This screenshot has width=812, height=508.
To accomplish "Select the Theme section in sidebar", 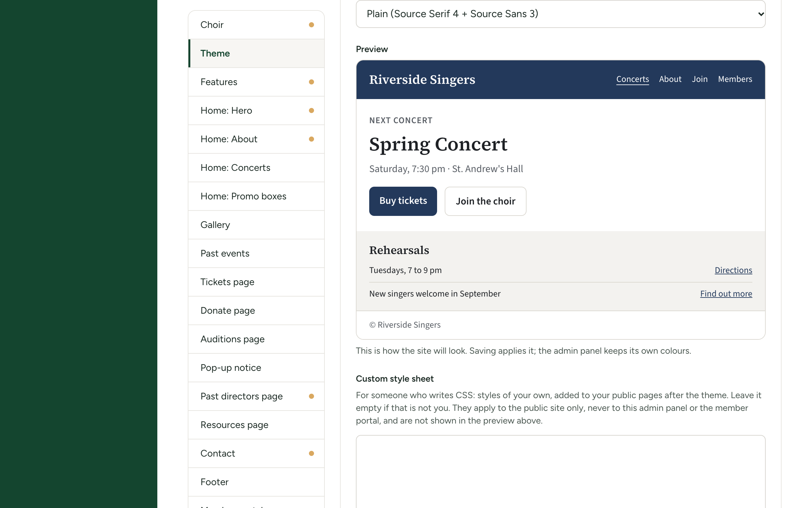I will pyautogui.click(x=256, y=53).
